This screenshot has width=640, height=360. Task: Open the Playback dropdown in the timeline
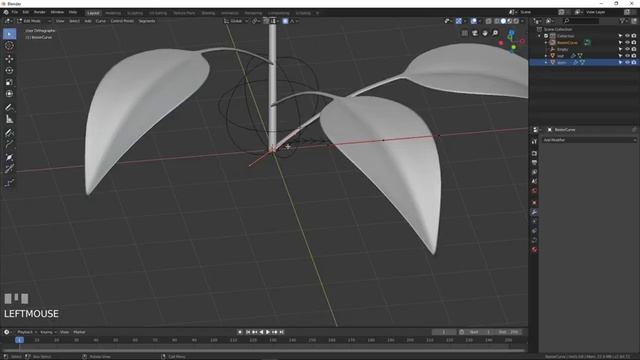[x=27, y=332]
